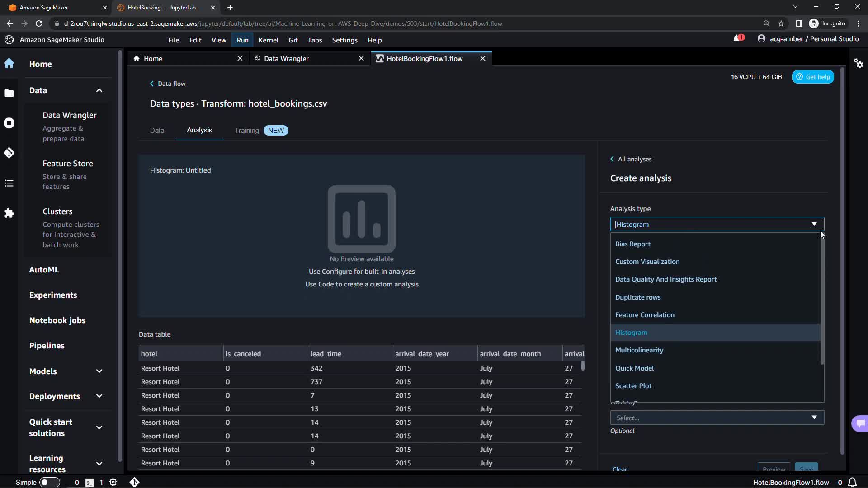The image size is (868, 488).
Task: Close the Data Wrangler tab
Action: pos(361,58)
